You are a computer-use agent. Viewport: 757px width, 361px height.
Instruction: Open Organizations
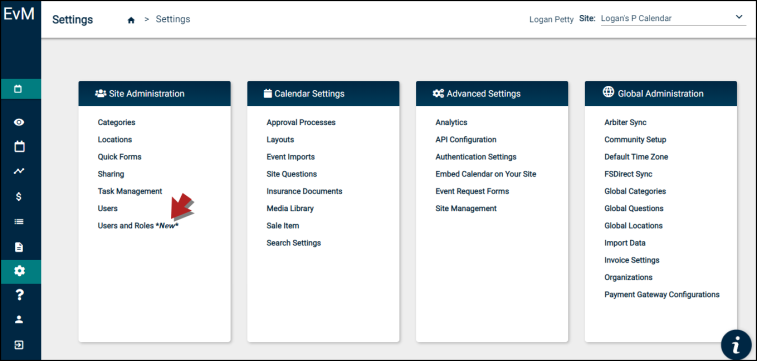[629, 278]
